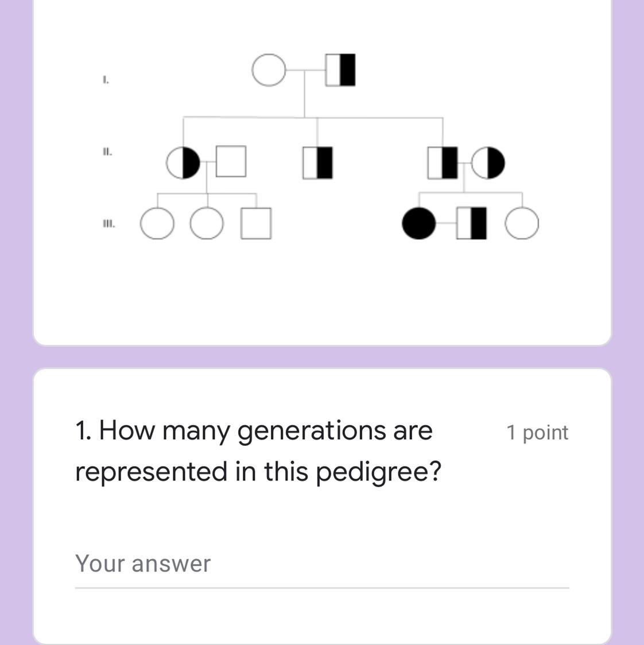
Task: Click the leftmost unshaded circle in generation III
Action: [157, 223]
